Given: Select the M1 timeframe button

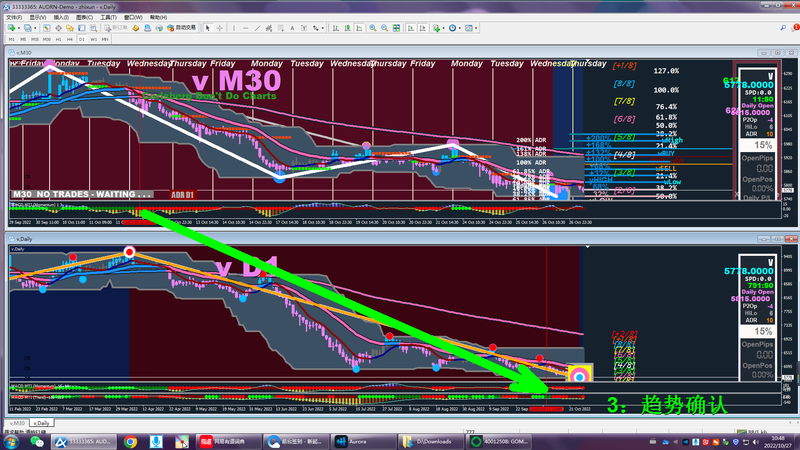Looking at the screenshot, I should (12, 39).
